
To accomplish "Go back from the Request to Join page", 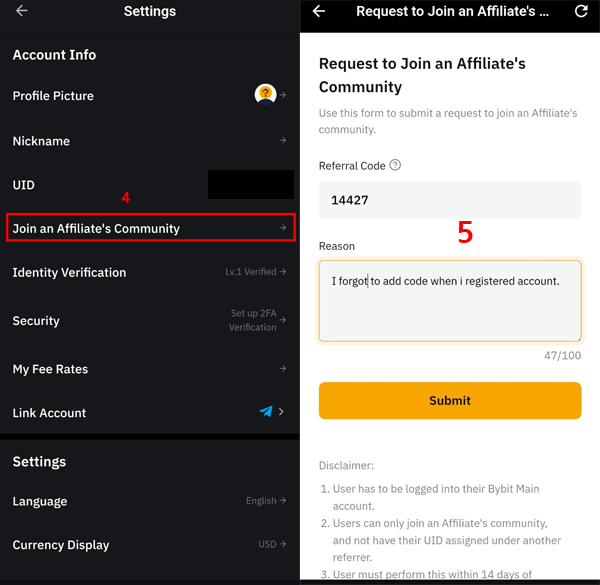I will pos(319,11).
